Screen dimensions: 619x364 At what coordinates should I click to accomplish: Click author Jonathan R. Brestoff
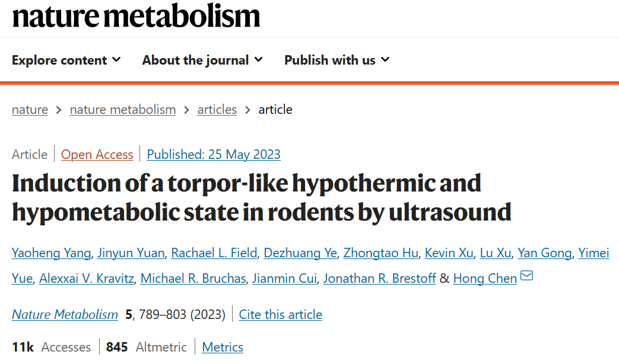click(x=379, y=279)
